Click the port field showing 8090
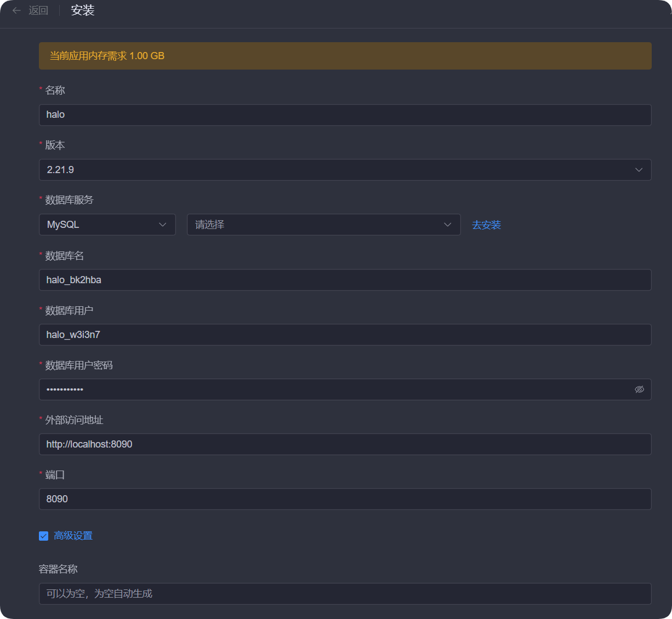672x619 pixels. [x=345, y=498]
